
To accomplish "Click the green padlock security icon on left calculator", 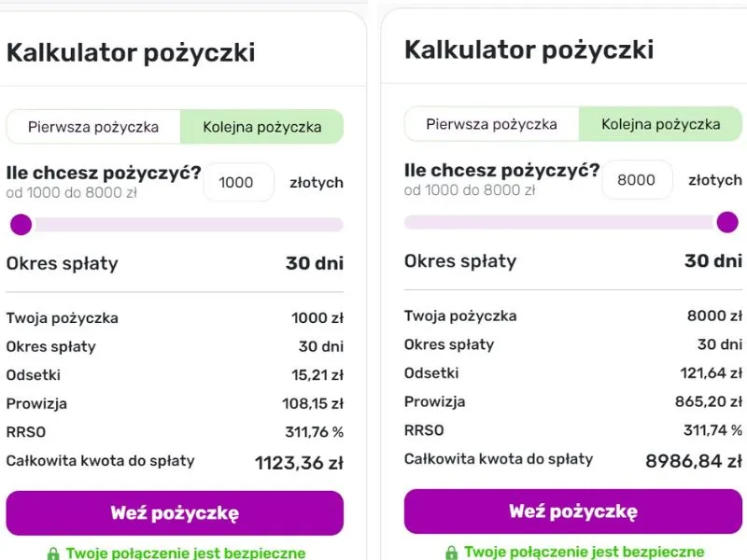I will pos(51,552).
